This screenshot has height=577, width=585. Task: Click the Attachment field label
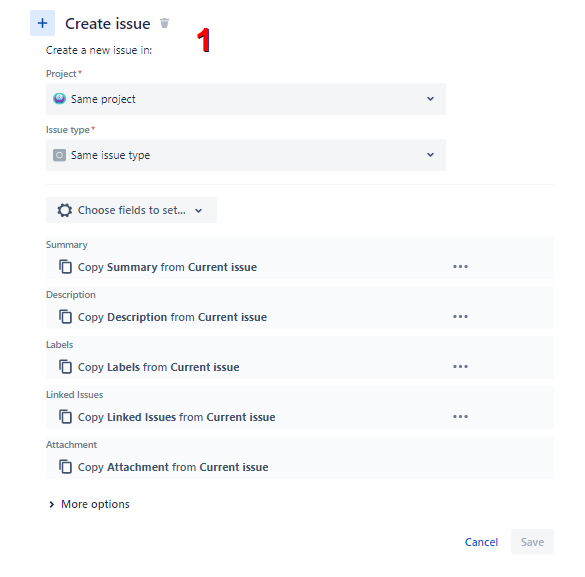click(x=71, y=445)
